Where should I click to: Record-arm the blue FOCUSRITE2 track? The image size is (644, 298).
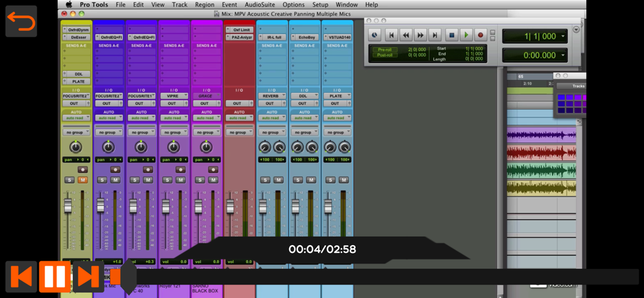click(x=115, y=169)
